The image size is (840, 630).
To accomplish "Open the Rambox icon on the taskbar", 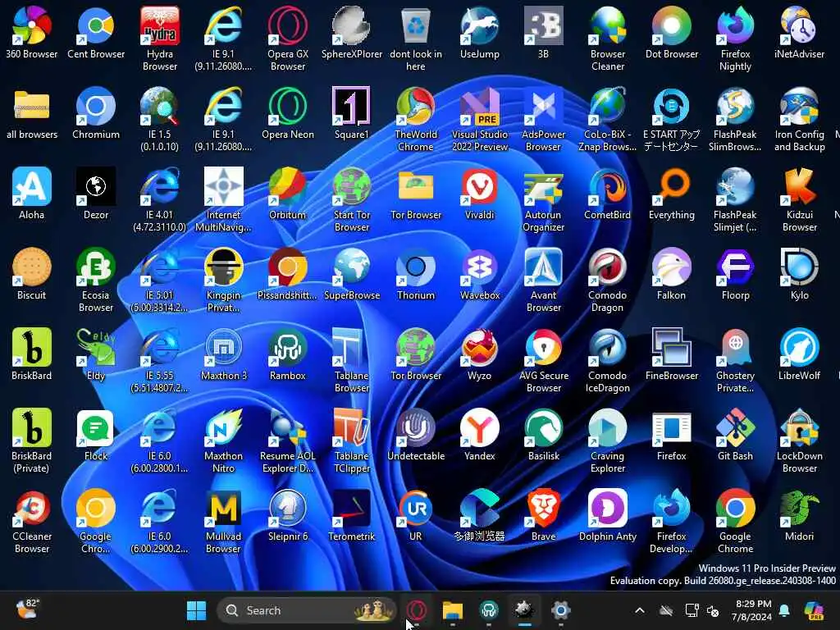I will [x=488, y=610].
